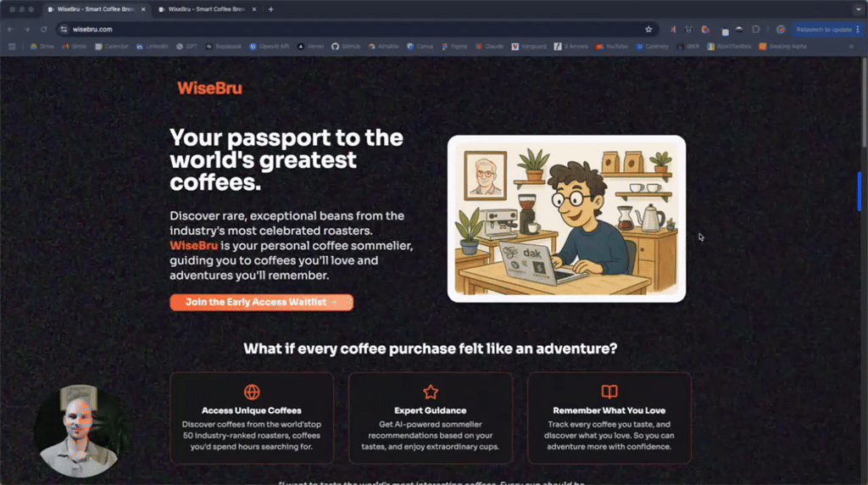Click the browser forward arrow
This screenshot has height=485, width=868.
(26, 30)
